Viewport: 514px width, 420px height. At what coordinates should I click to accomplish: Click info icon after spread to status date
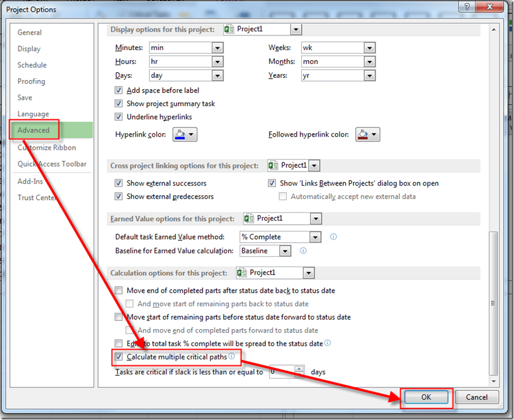coord(327,343)
